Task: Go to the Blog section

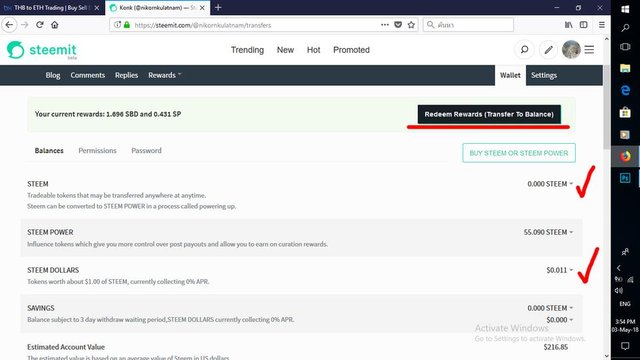Action: click(53, 75)
